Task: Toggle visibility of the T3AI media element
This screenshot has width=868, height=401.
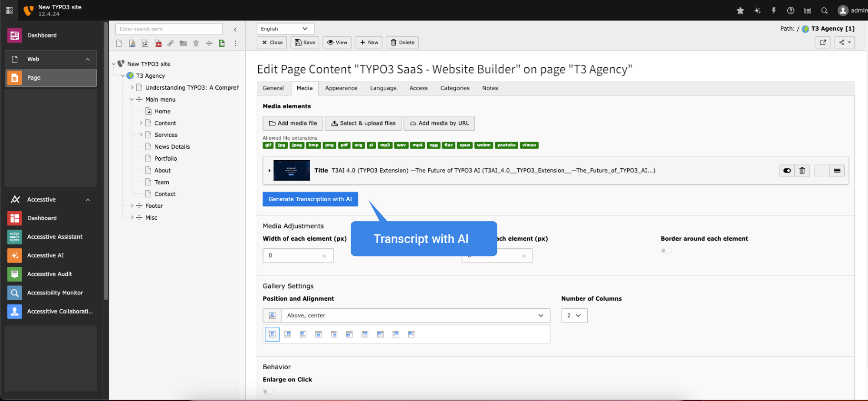Action: 787,171
